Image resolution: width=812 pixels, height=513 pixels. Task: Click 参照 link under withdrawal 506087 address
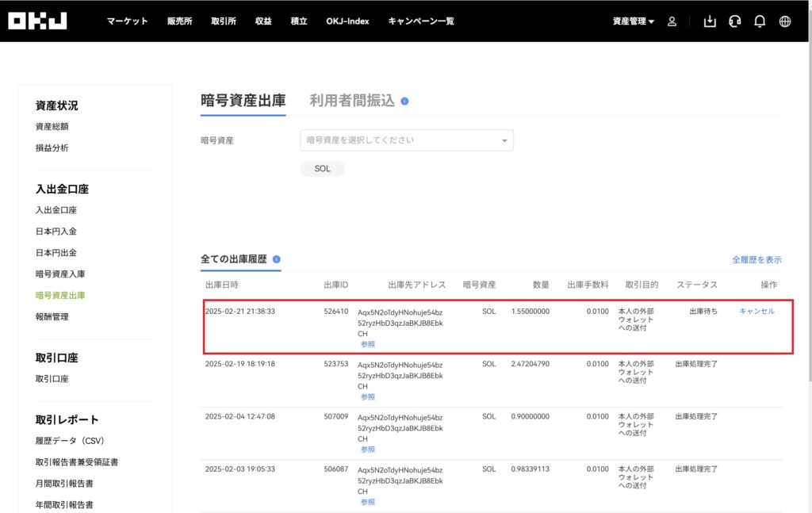(x=368, y=502)
